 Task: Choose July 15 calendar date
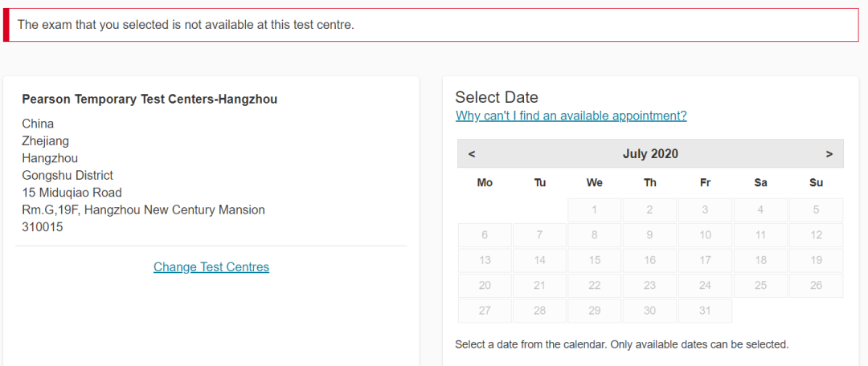pyautogui.click(x=595, y=260)
